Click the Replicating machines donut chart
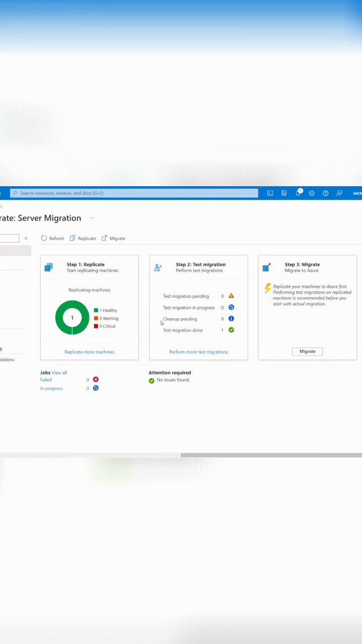 (x=72, y=318)
